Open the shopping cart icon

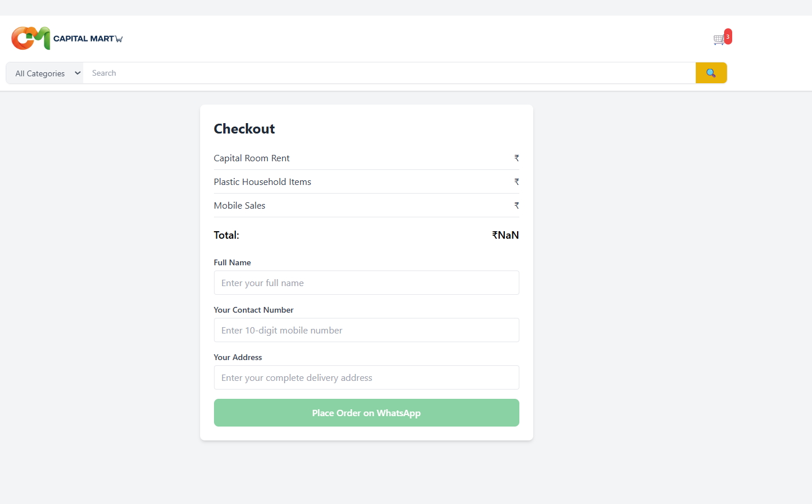click(718, 40)
